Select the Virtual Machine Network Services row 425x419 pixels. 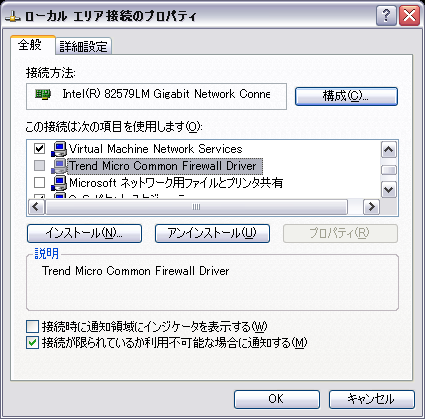pyautogui.click(x=155, y=149)
